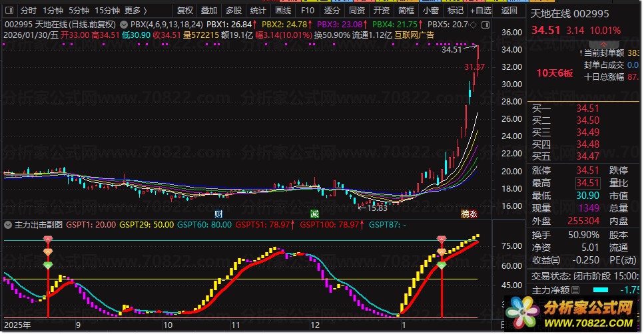Expand the 更多 periods menu
The height and width of the screenshot is (334, 644).
pyautogui.click(x=136, y=10)
